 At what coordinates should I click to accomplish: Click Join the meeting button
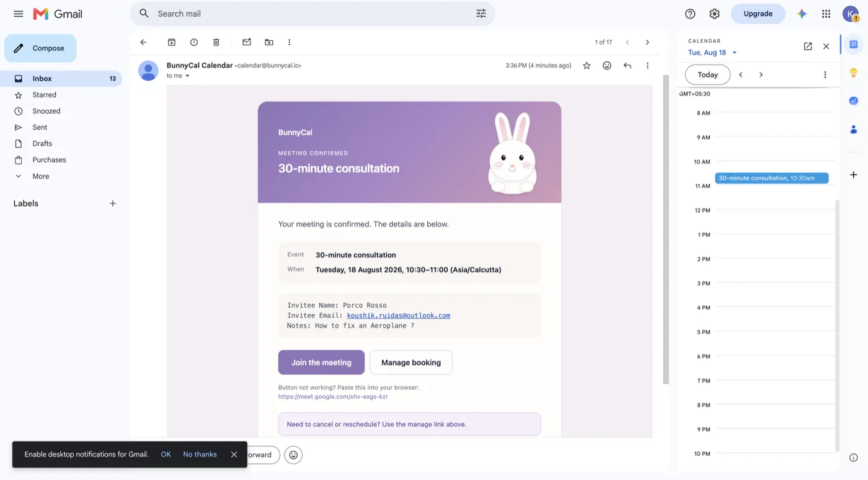tap(321, 362)
